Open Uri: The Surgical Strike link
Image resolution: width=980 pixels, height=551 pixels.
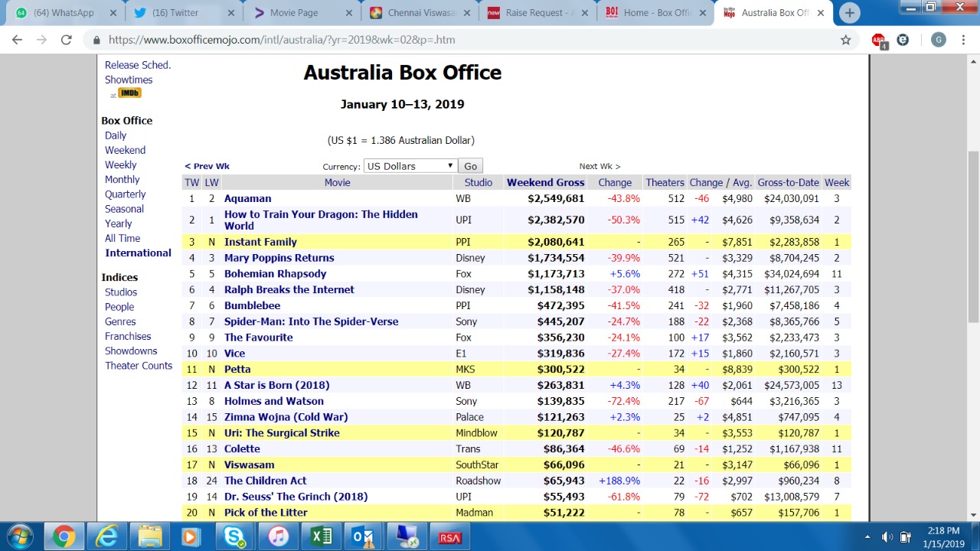[x=282, y=432]
